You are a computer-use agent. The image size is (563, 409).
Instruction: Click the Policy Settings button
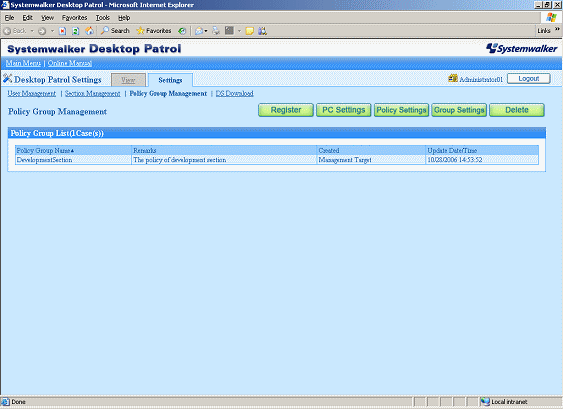(x=401, y=110)
